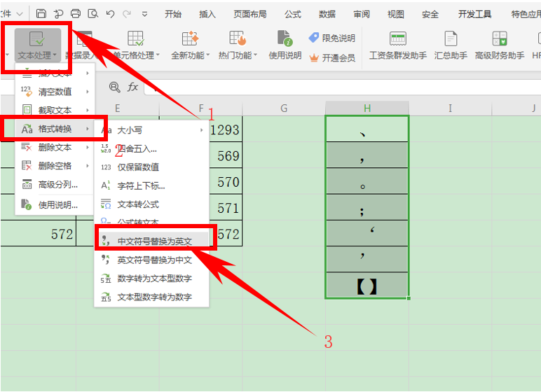Choose 仅保留数值 menu item
541x392 pixels.
(x=152, y=167)
